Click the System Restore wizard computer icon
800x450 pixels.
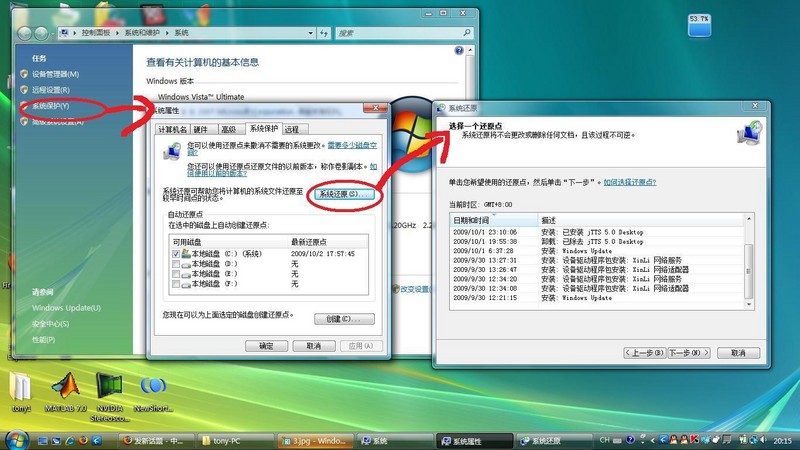749,133
